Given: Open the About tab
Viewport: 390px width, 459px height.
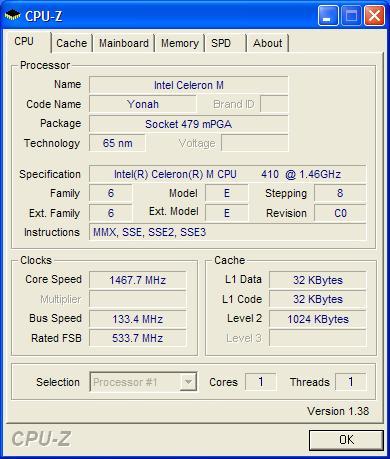Looking at the screenshot, I should [268, 43].
